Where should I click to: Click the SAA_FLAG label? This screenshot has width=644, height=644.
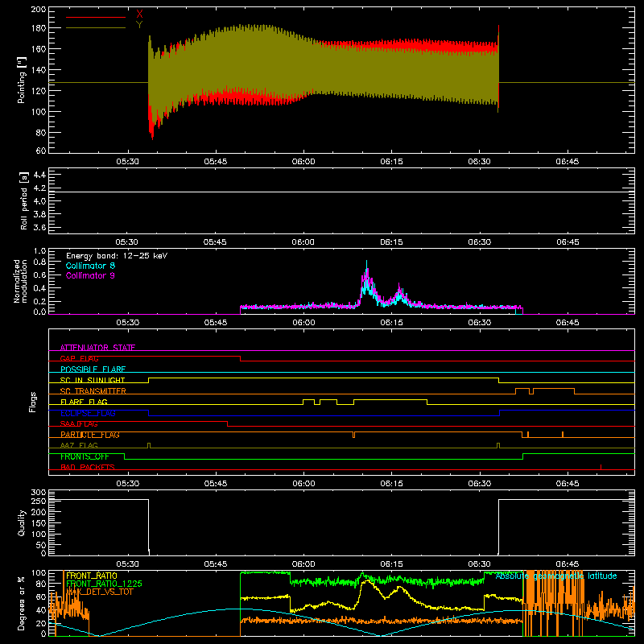pyautogui.click(x=79, y=424)
